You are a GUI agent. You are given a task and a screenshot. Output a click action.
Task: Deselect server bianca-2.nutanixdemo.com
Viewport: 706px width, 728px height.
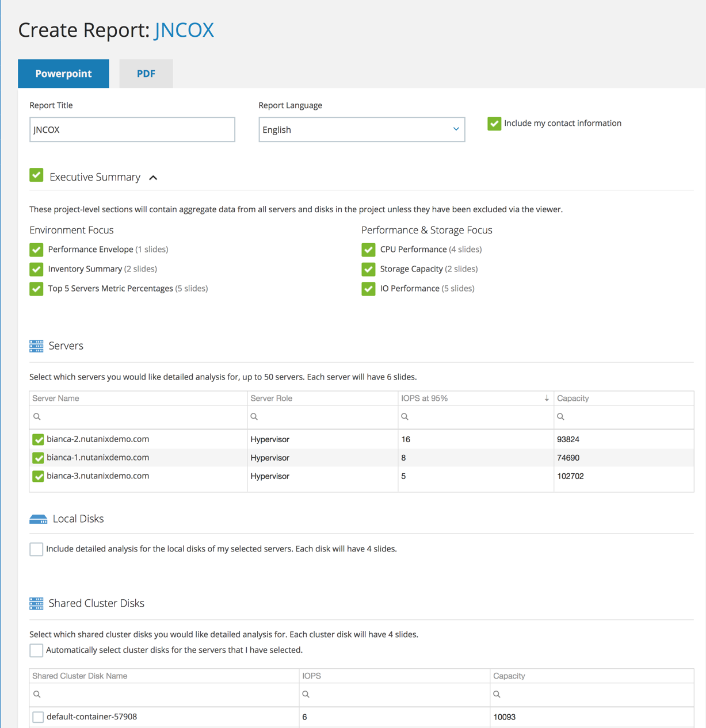38,439
